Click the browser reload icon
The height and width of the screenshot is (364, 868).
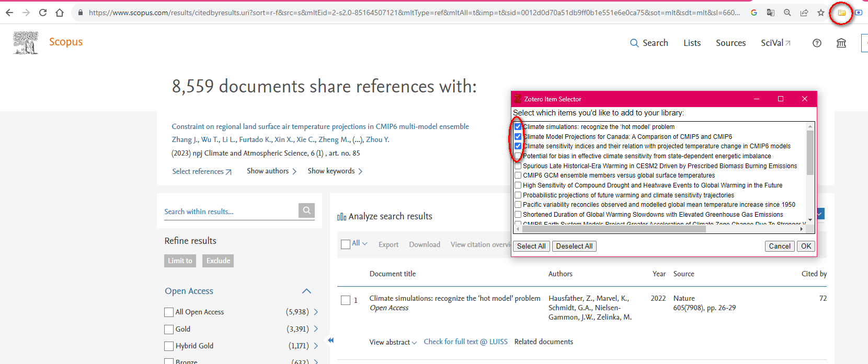click(x=43, y=13)
